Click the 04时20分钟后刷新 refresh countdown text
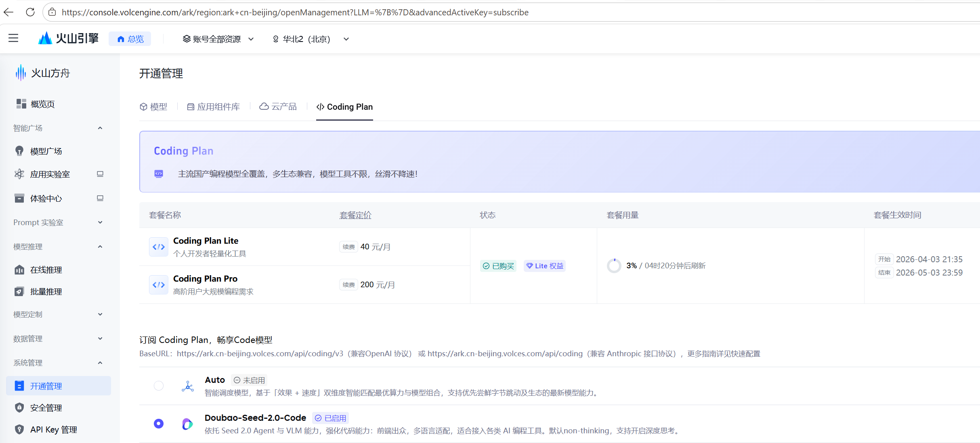This screenshot has height=443, width=980. 675,265
